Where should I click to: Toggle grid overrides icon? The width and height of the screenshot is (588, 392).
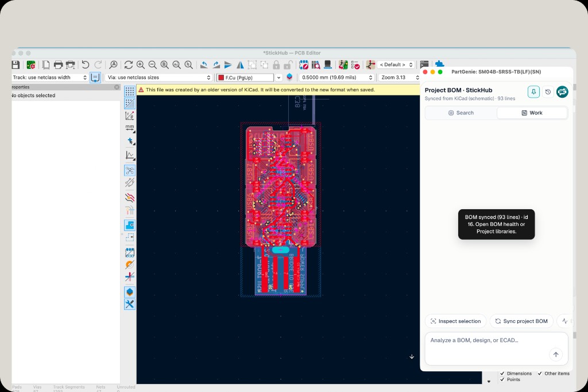click(130, 103)
